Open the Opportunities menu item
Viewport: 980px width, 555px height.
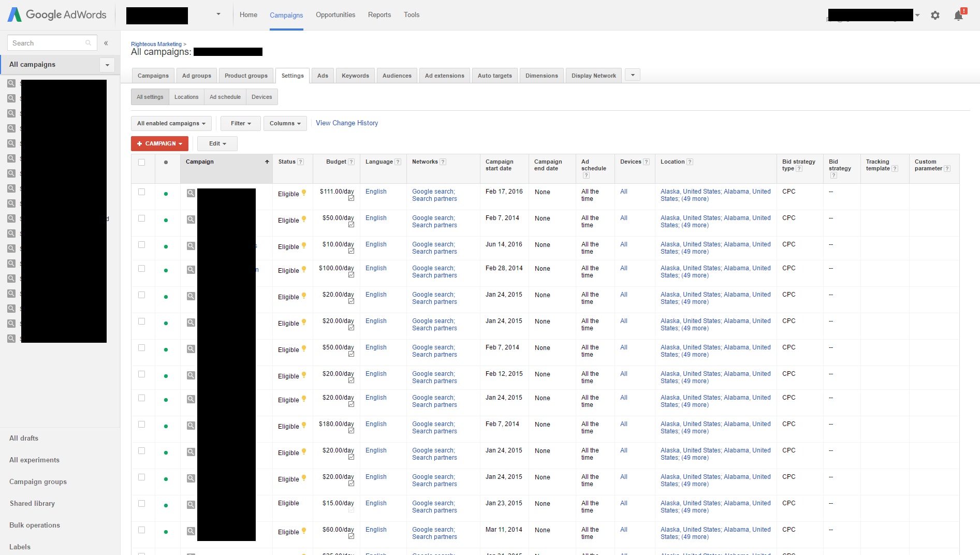tap(335, 15)
